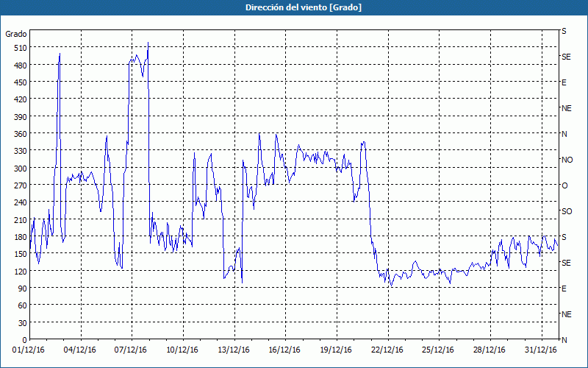Click the chart title Dirección del viento [Grado]
This screenshot has height=368, width=588.
[x=304, y=7]
